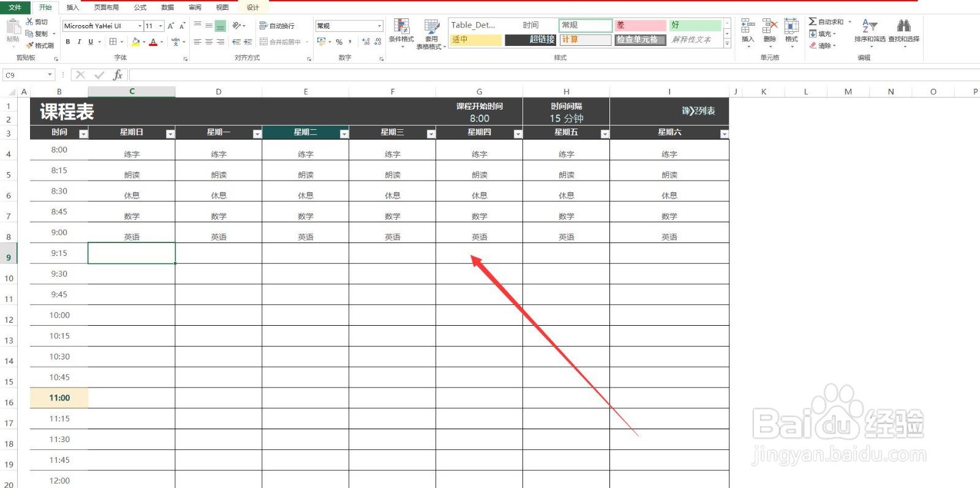Open the font size dropdown
The image size is (980, 488).
pos(161,26)
